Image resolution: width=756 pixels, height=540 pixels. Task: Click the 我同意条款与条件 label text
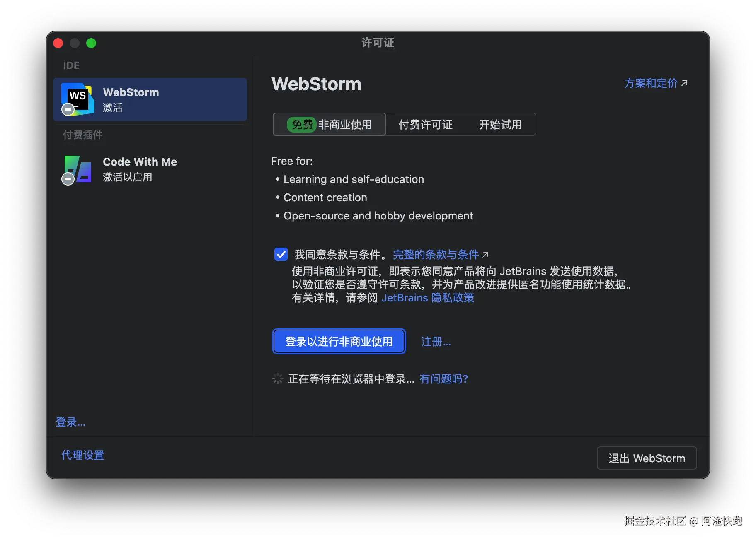pos(341,254)
